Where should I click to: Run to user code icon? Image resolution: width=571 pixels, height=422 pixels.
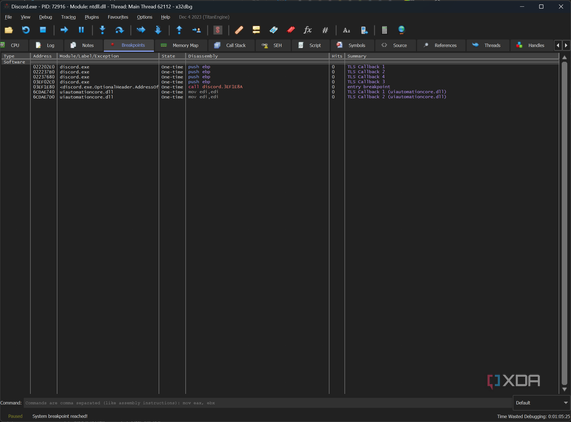pos(197,30)
